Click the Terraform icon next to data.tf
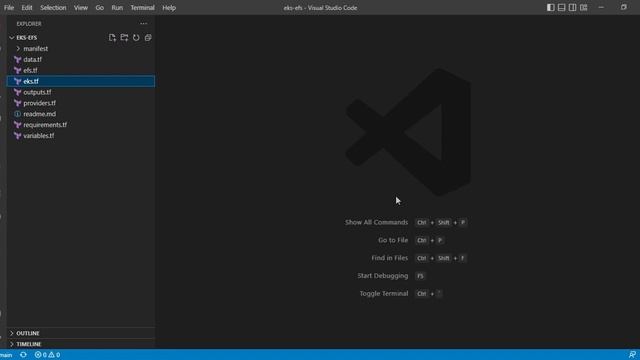The width and height of the screenshot is (640, 360). [18, 60]
